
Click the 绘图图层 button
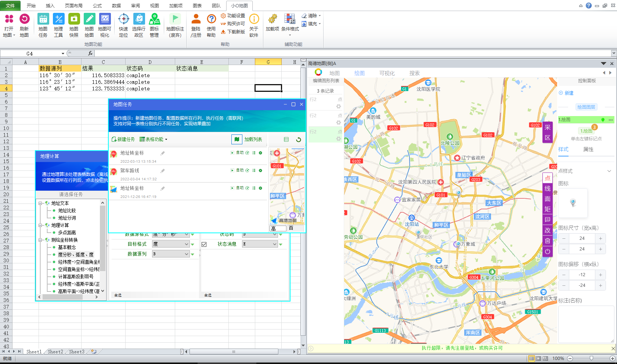click(x=586, y=107)
